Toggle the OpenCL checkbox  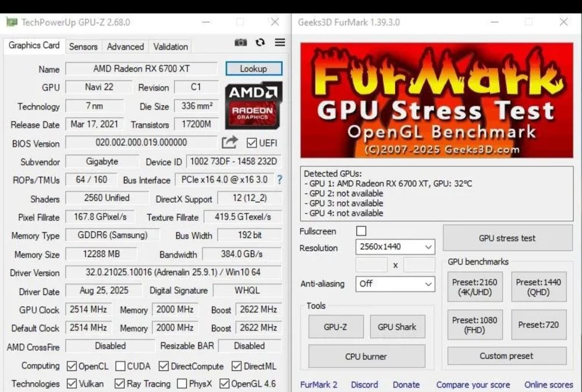(72, 366)
